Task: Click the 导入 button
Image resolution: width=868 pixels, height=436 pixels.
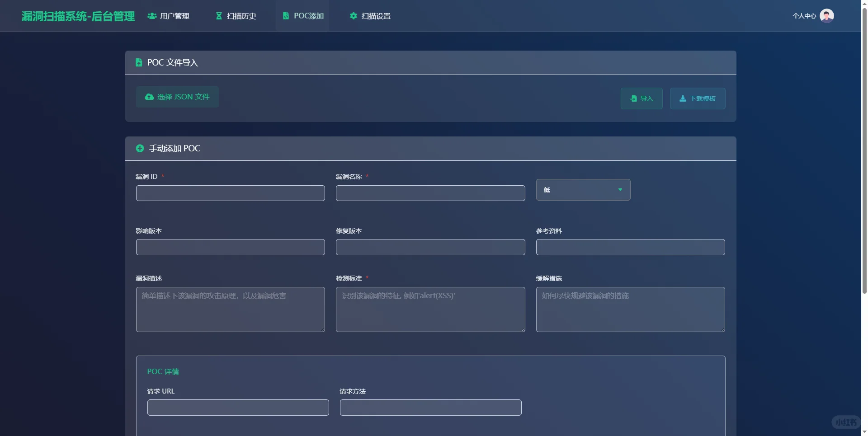Action: 642,98
